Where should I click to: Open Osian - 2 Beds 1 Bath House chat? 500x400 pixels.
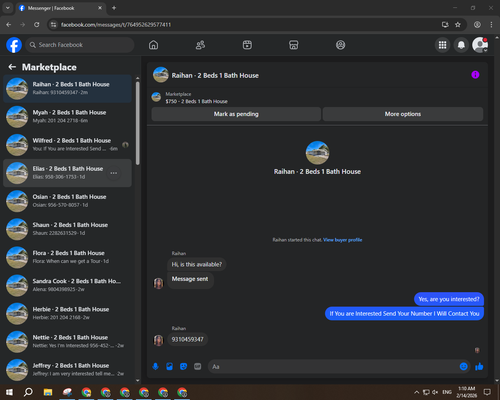coord(68,201)
